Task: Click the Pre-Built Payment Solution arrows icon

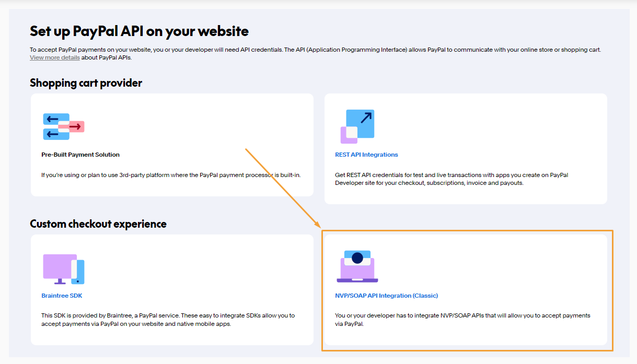Action: click(x=63, y=126)
